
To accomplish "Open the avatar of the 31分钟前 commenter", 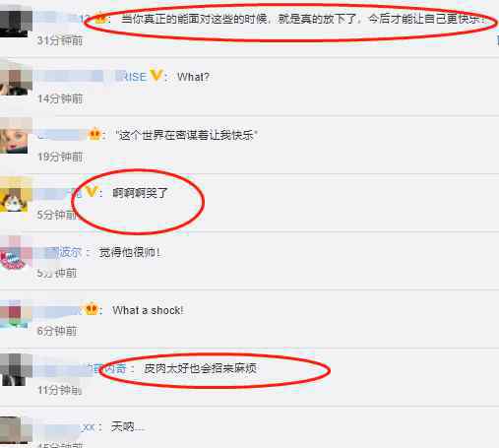I will [14, 23].
